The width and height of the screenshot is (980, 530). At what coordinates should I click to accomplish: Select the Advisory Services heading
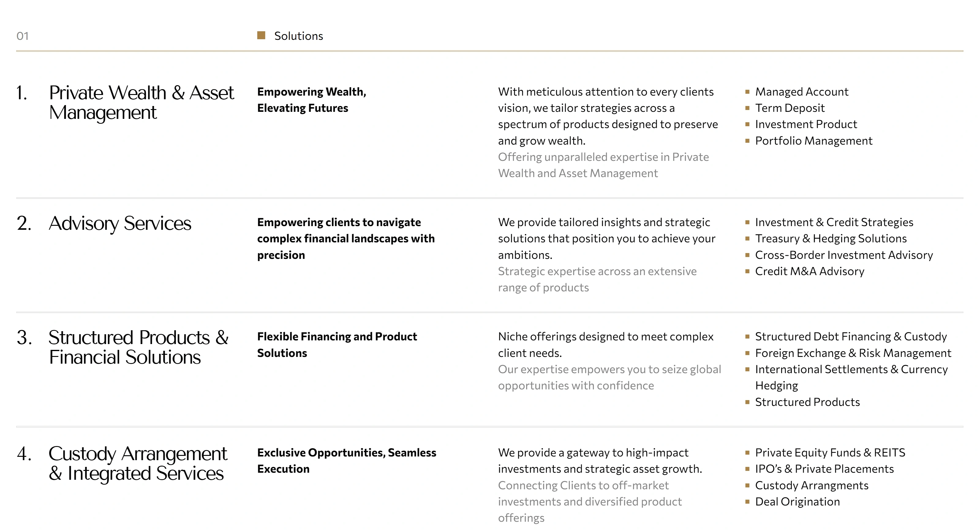coord(120,223)
